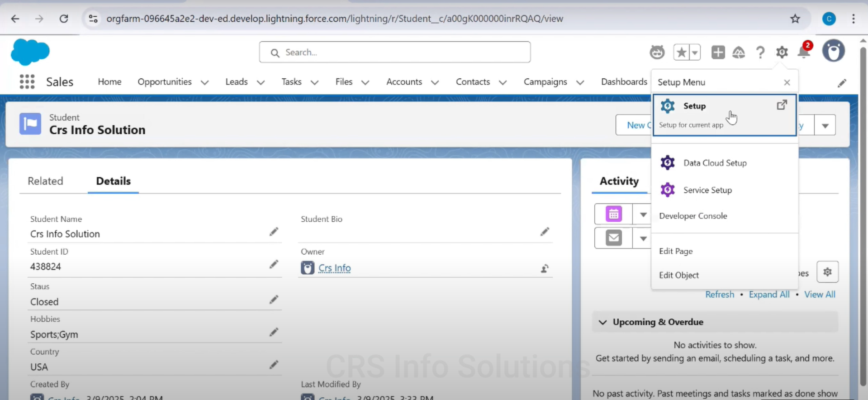Click the activity timeline settings gear
Image resolution: width=868 pixels, height=400 pixels.
(827, 272)
